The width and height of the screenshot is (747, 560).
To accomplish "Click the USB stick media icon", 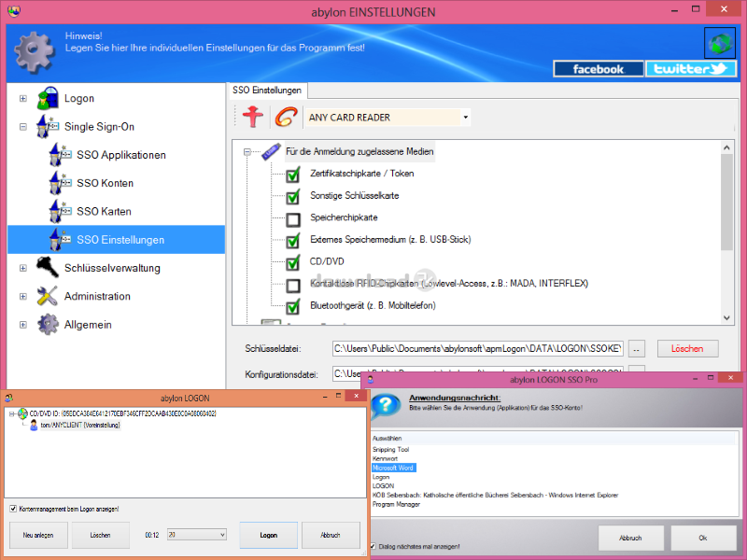I will (x=271, y=151).
